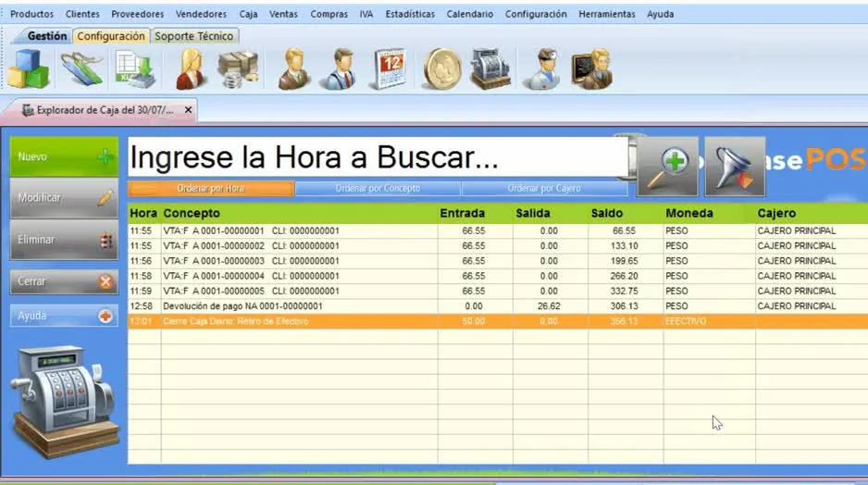Sort entries with Ordenar por Cajero
This screenshot has width=868, height=485.
click(x=544, y=189)
